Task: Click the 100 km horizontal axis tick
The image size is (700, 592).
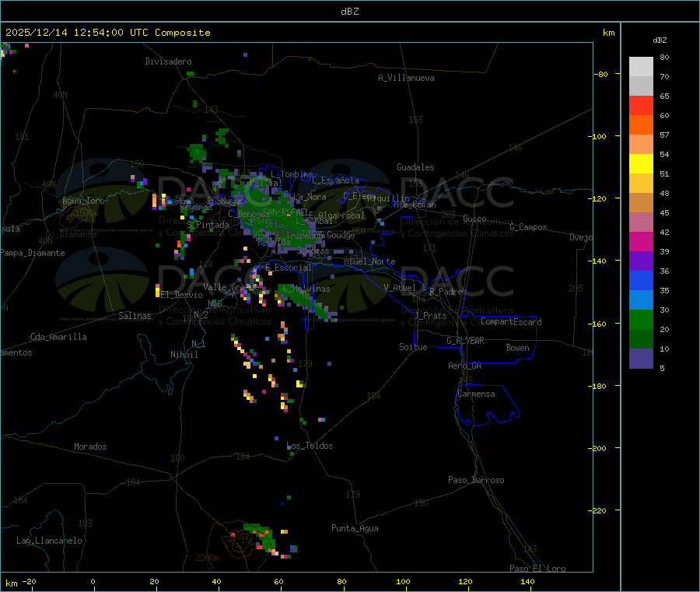Action: point(403,581)
